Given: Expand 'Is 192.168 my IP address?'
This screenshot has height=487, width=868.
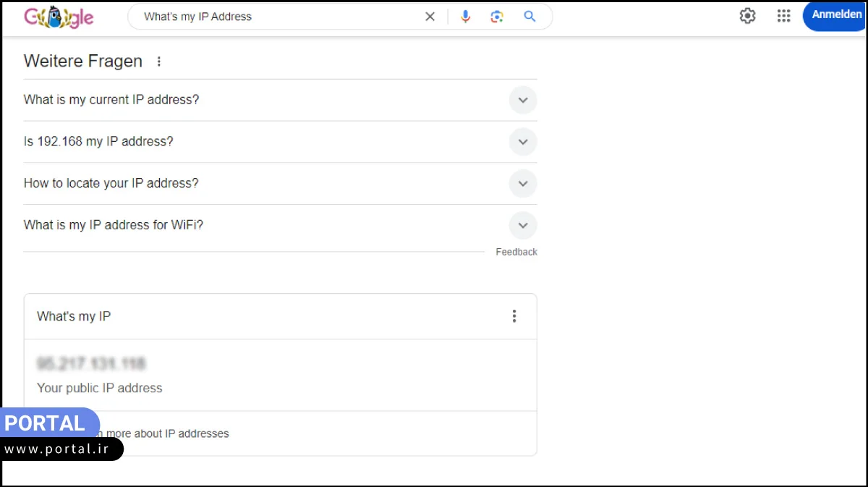Looking at the screenshot, I should pyautogui.click(x=522, y=142).
